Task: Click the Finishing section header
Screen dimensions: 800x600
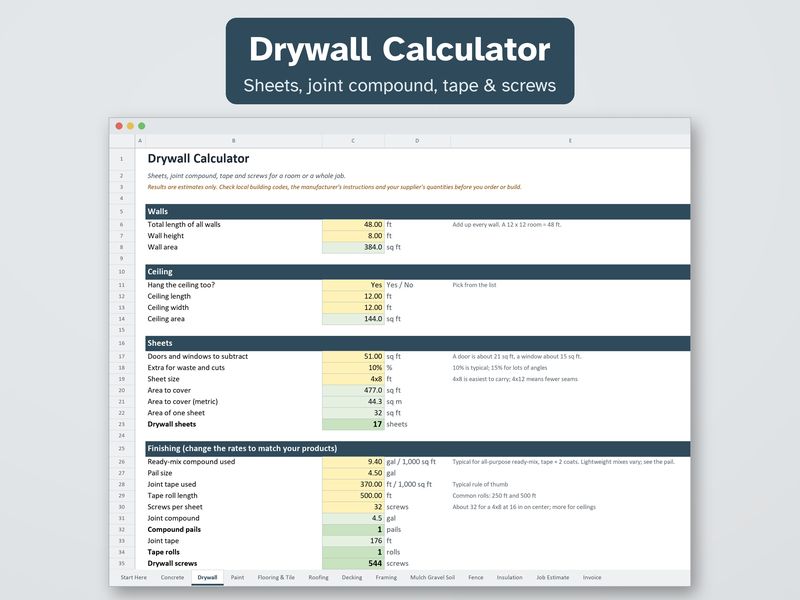Action: [417, 448]
